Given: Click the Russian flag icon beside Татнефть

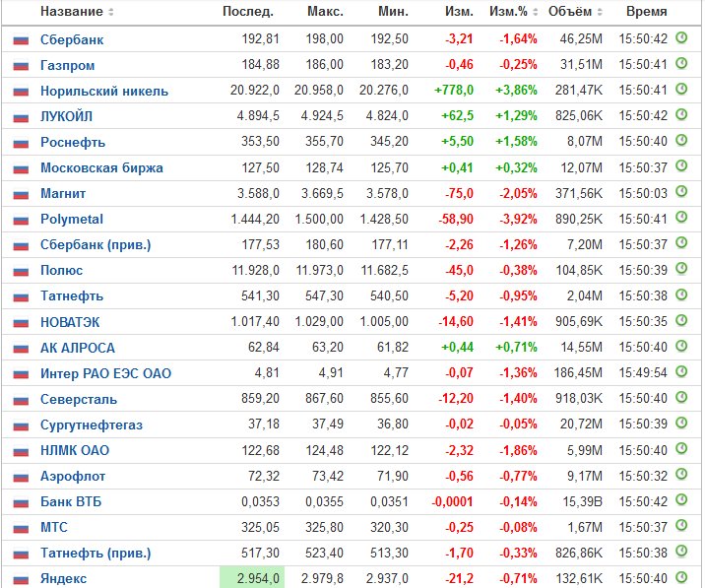Looking at the screenshot, I should point(21,296).
